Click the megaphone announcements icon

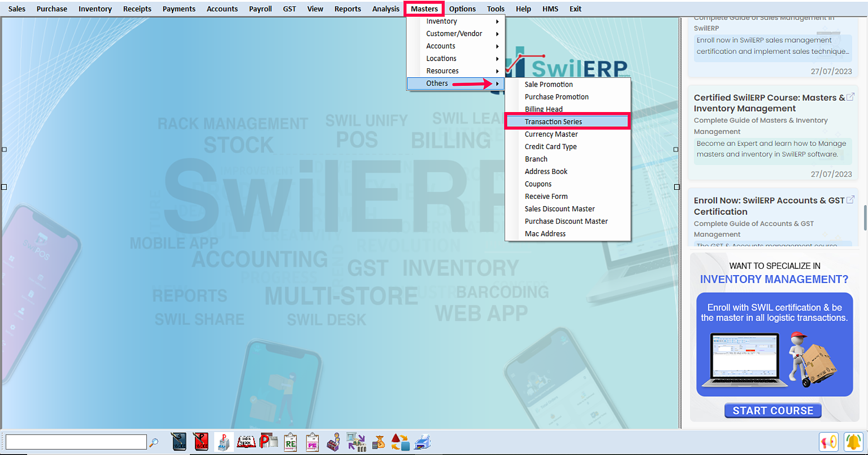pyautogui.click(x=829, y=442)
